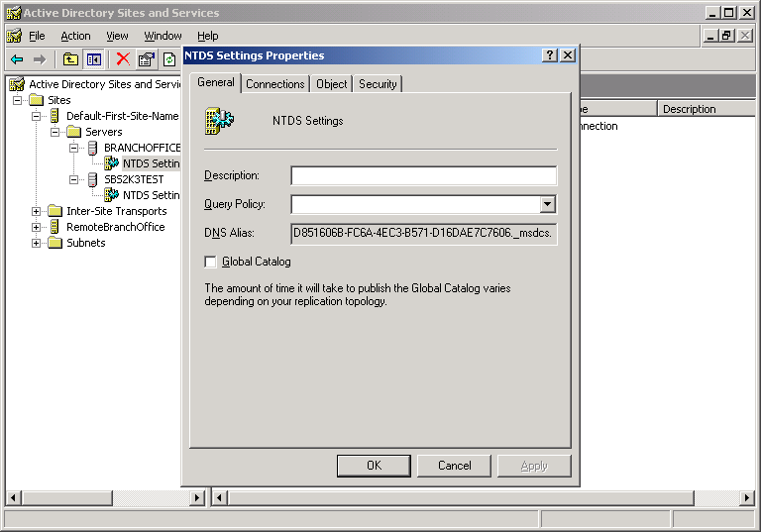Click the gray Forward arrow toolbar icon
The height and width of the screenshot is (532, 761).
point(40,59)
